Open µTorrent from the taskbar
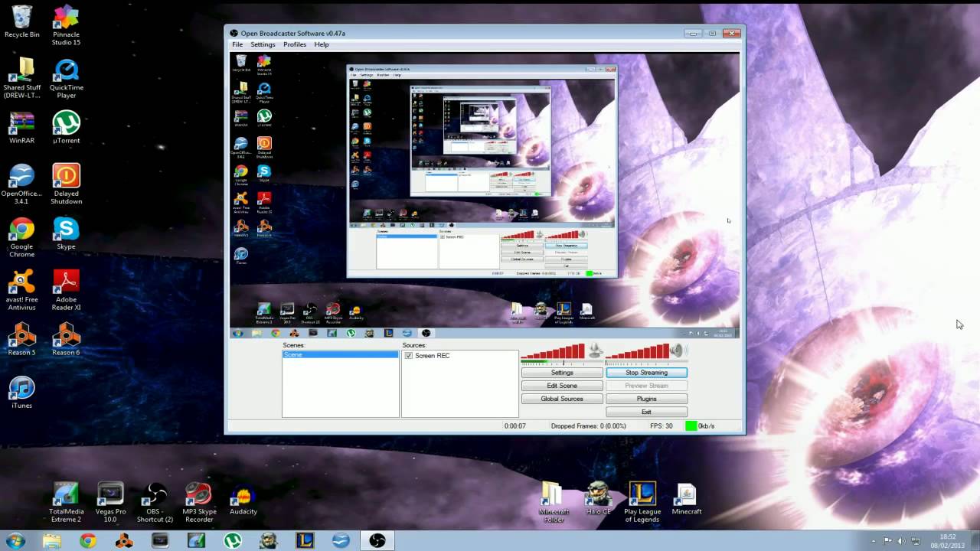The height and width of the screenshot is (551, 980). (x=233, y=540)
